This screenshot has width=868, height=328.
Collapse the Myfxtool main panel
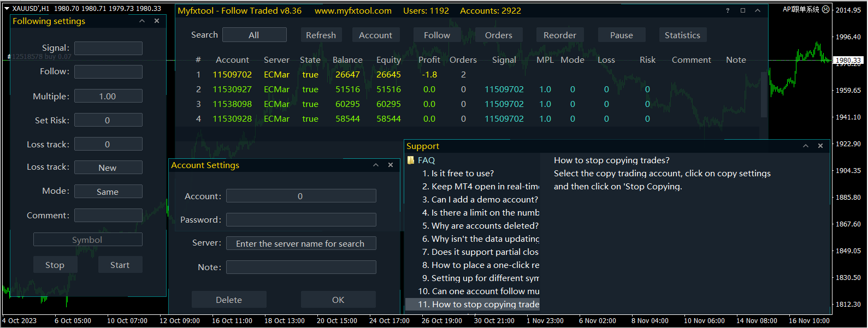click(758, 10)
